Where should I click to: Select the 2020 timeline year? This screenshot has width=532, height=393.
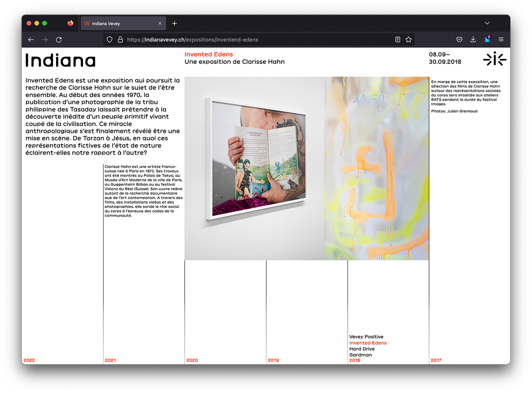tap(192, 360)
